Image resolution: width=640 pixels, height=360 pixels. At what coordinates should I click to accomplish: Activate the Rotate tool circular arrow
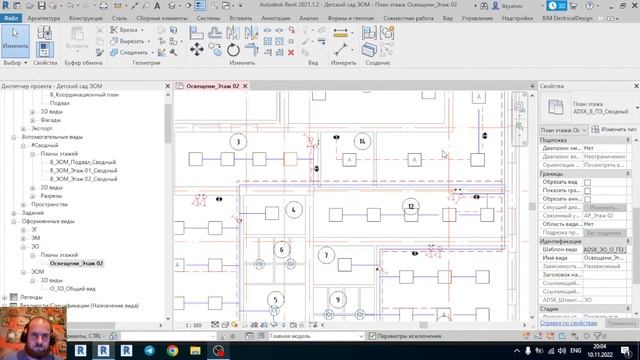233,50
